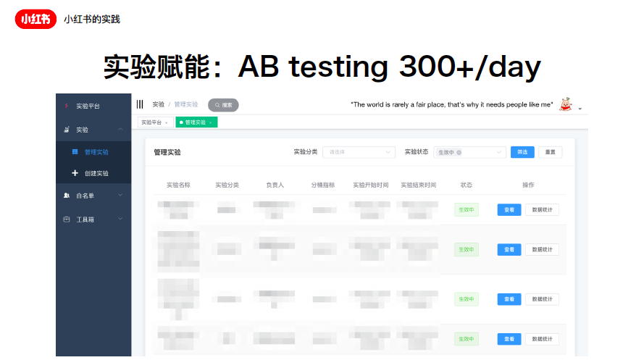This screenshot has width=644, height=360.
Task: Click the 实验名称 column header
Action: pyautogui.click(x=178, y=185)
